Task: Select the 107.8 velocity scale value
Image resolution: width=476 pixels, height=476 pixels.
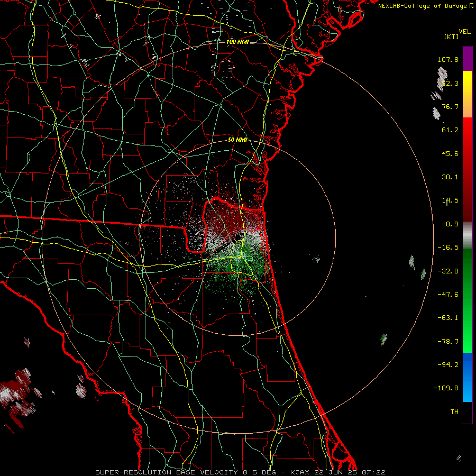Action: (448, 59)
